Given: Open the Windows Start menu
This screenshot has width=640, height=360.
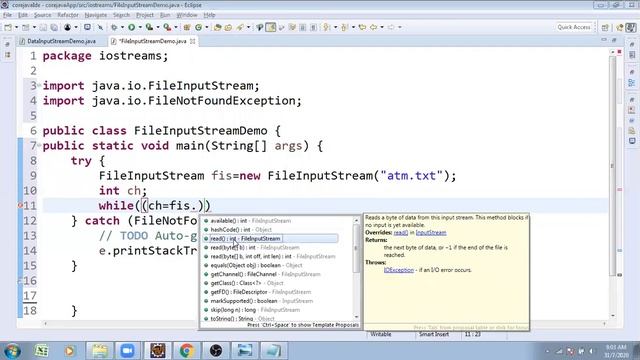Looking at the screenshot, I should point(11,351).
